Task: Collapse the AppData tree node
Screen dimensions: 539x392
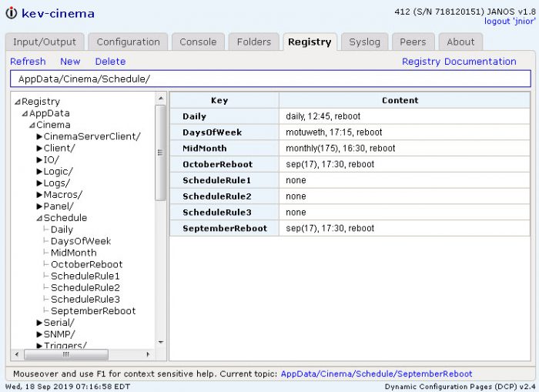Action: 25,113
